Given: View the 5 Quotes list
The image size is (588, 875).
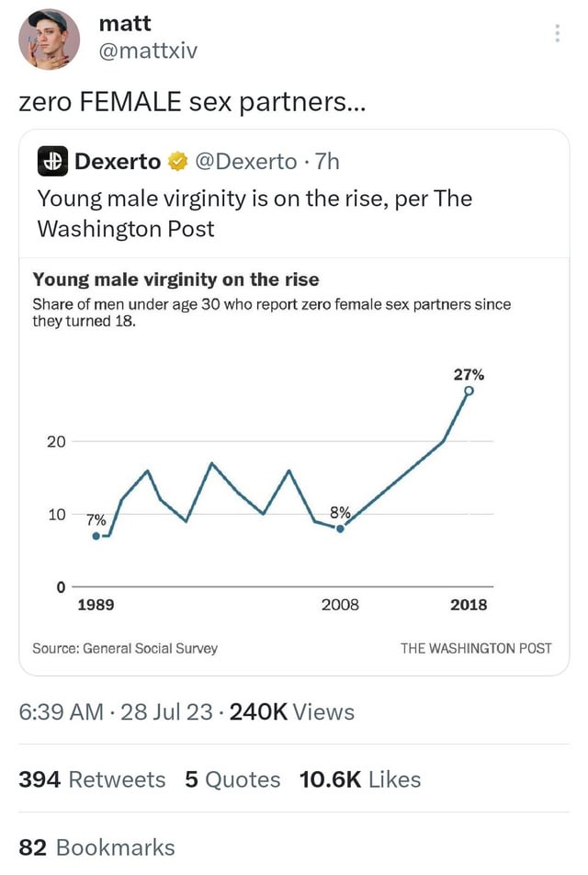Looking at the screenshot, I should tap(232, 779).
